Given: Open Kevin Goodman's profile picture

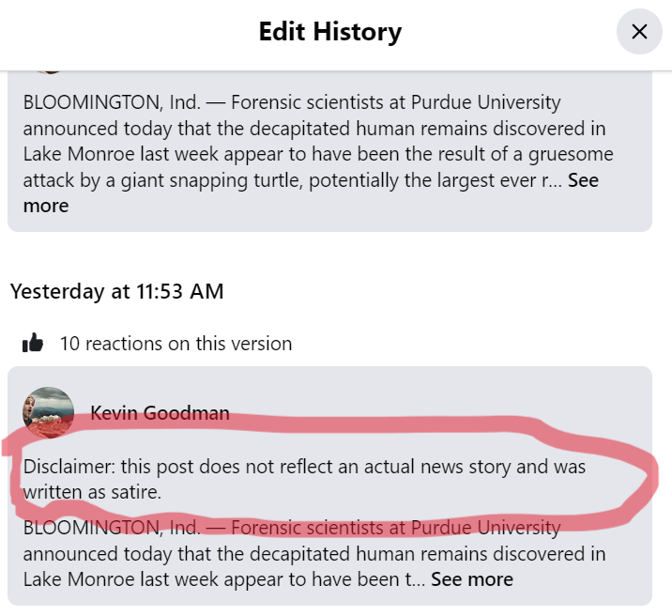Looking at the screenshot, I should [49, 412].
